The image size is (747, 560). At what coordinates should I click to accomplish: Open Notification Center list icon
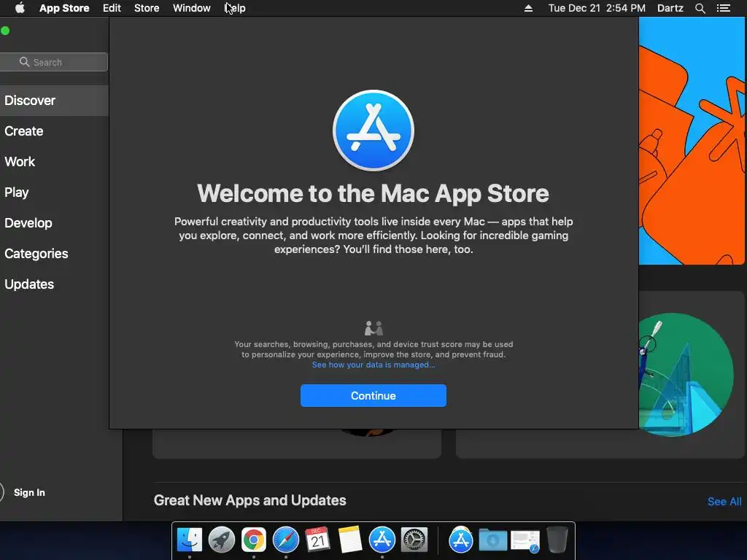(723, 8)
